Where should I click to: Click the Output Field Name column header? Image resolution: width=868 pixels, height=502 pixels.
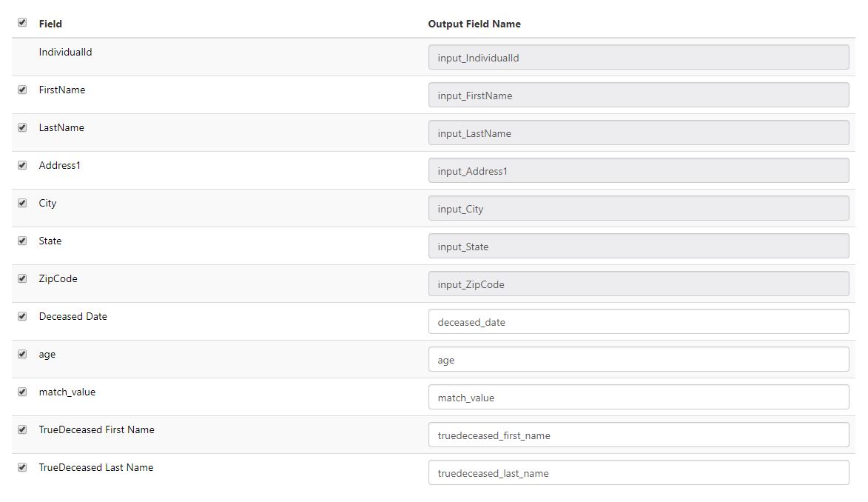point(474,24)
